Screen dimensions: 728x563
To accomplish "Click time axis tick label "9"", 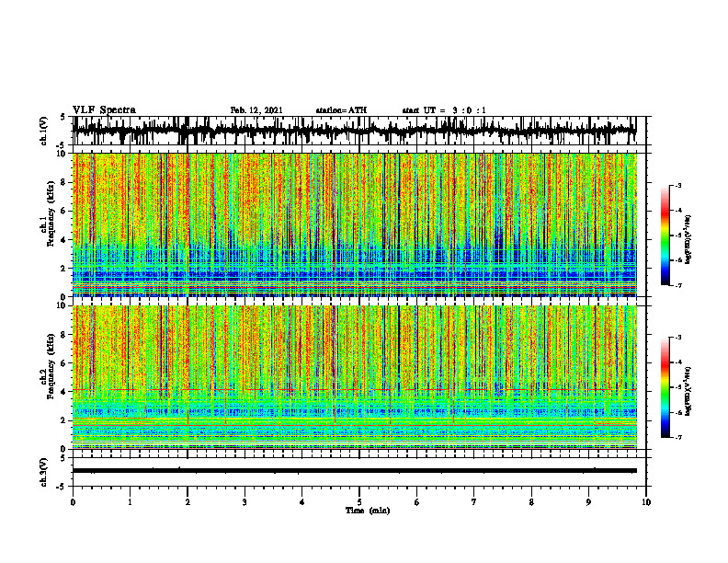I will [x=588, y=502].
